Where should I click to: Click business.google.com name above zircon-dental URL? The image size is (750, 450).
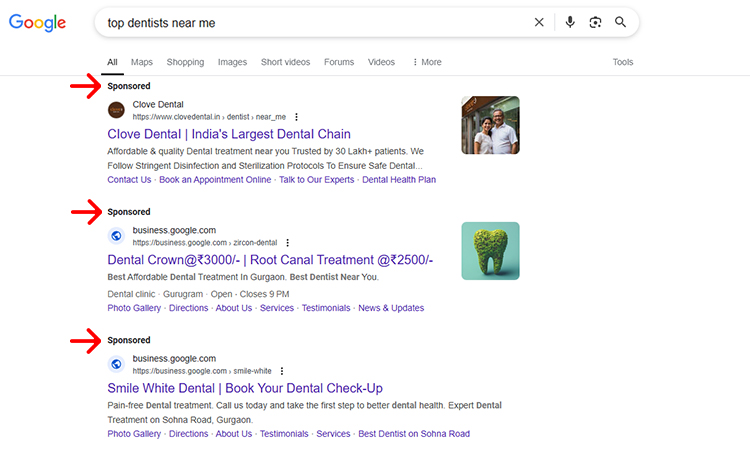(x=174, y=230)
